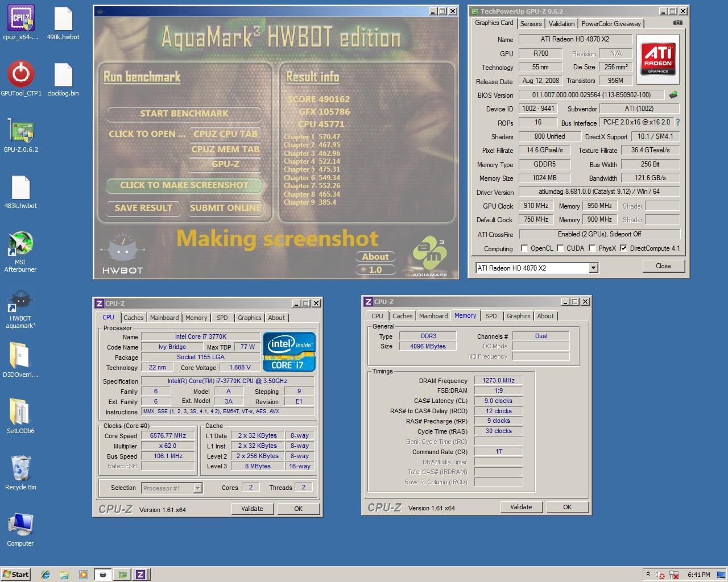Click the 6:41 PM taskbar clock

(698, 575)
